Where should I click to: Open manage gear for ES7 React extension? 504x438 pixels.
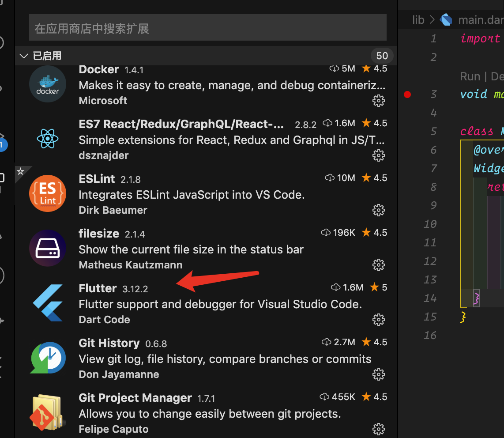click(378, 155)
